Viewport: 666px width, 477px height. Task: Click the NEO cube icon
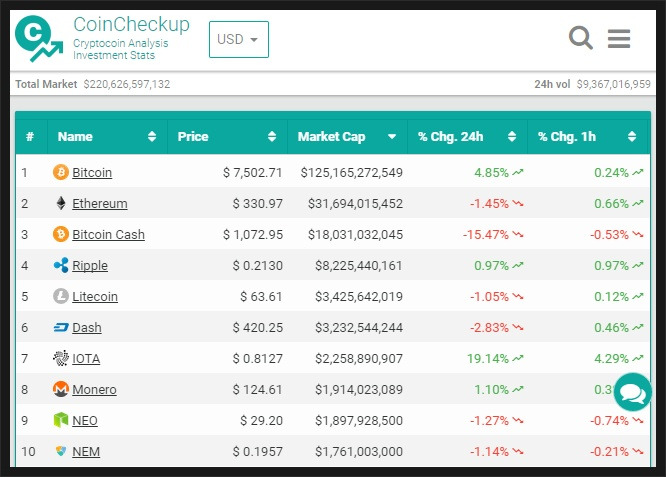point(61,420)
